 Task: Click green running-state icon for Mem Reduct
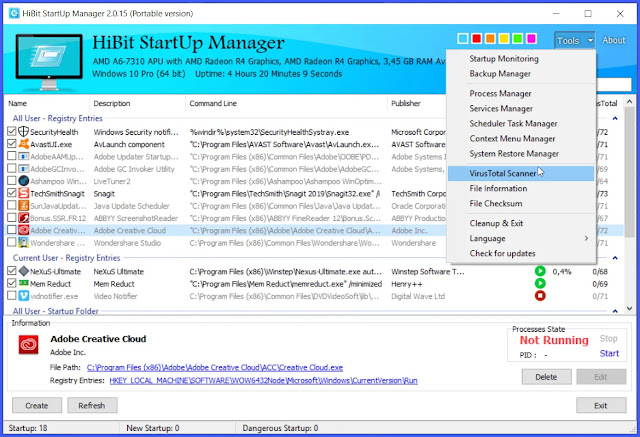(540, 283)
